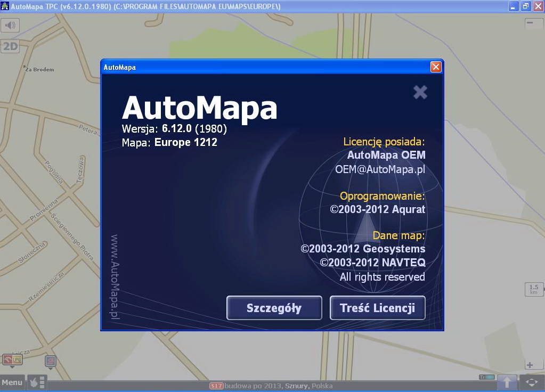Dismiss about screen with grey X
Image resolution: width=545 pixels, height=392 pixels.
coord(420,92)
